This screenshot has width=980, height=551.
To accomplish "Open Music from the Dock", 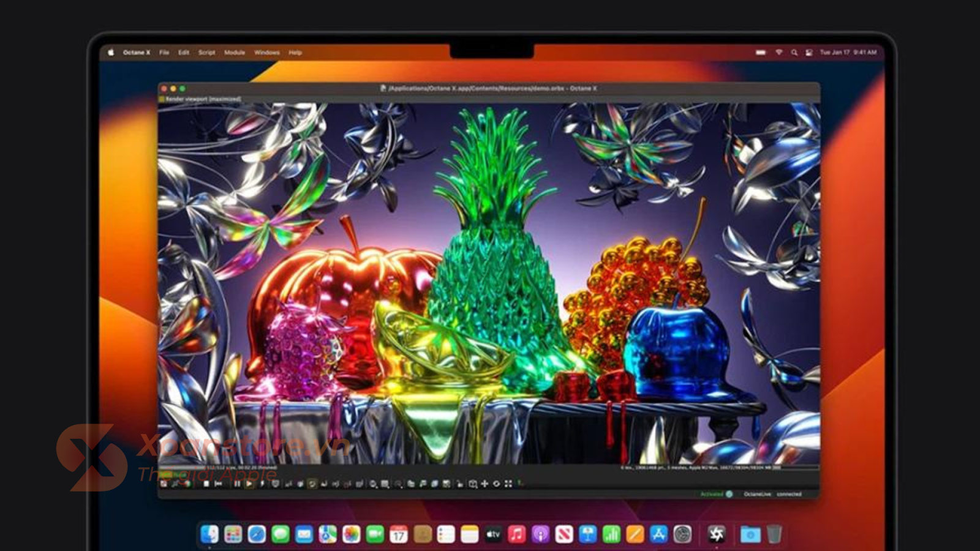I will point(517,534).
